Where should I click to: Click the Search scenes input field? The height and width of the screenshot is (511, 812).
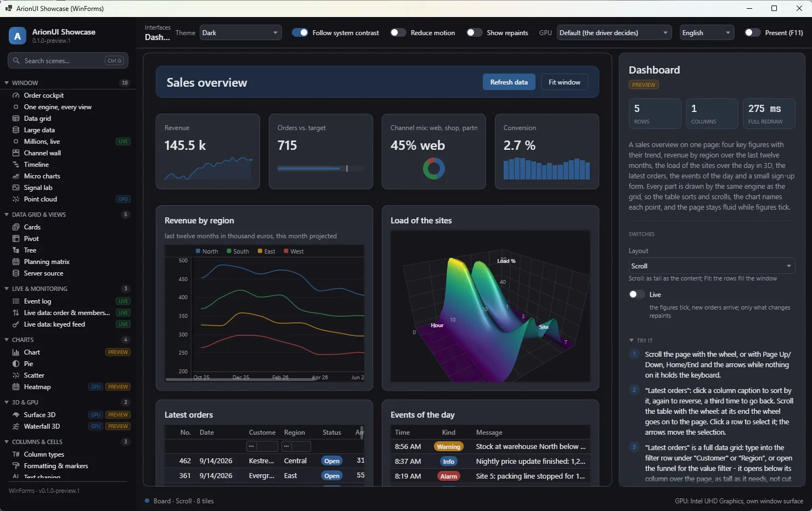tap(68, 61)
